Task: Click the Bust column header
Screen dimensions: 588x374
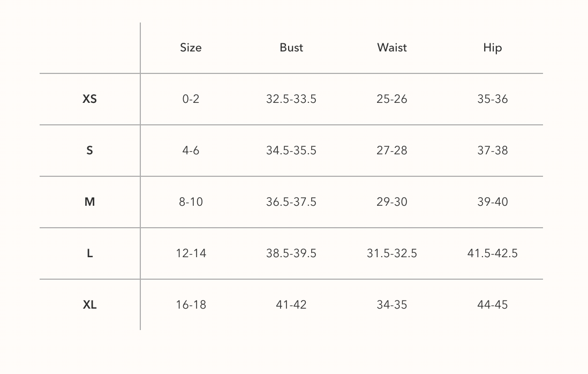Action: tap(291, 48)
